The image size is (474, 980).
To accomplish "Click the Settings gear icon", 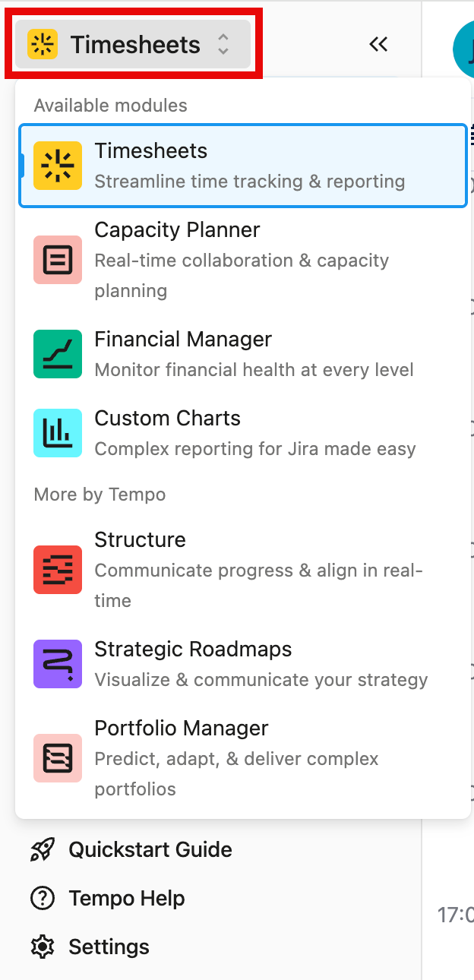I will click(x=43, y=947).
